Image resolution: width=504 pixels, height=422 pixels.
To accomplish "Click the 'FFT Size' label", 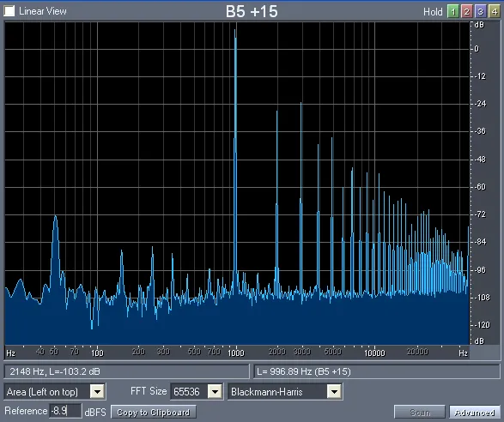I will (x=149, y=391).
